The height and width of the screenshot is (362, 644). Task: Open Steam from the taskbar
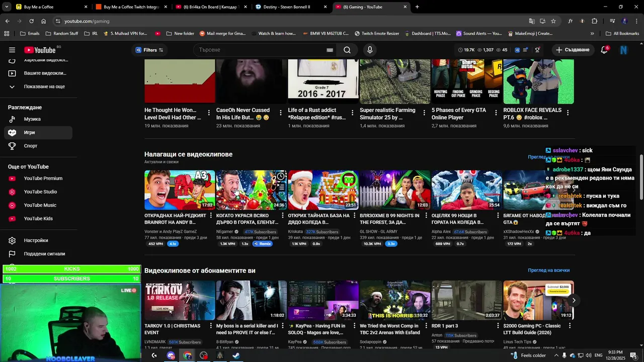pyautogui.click(x=236, y=355)
